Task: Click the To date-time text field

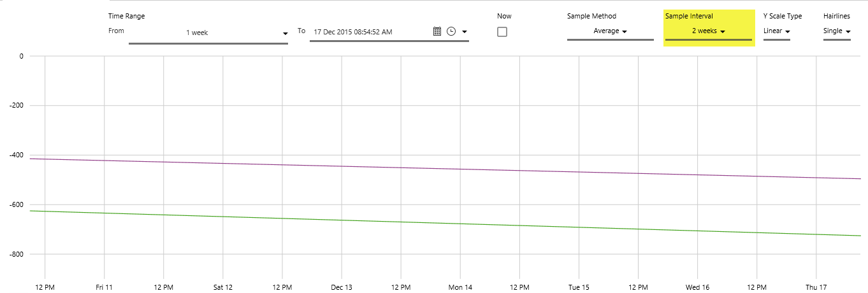Action: point(370,32)
